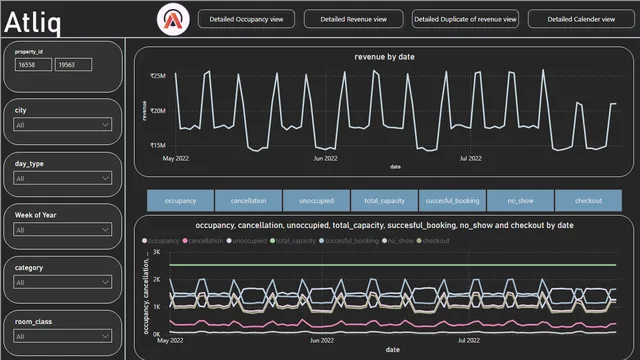Click the ₹20M axis label
The image size is (640, 360).
158,111
